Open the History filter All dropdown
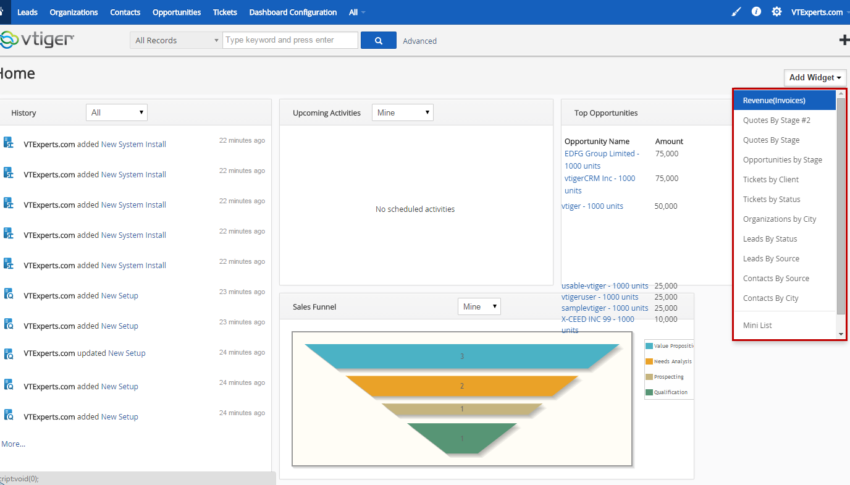Screen dimensions: 850x485 tap(117, 112)
